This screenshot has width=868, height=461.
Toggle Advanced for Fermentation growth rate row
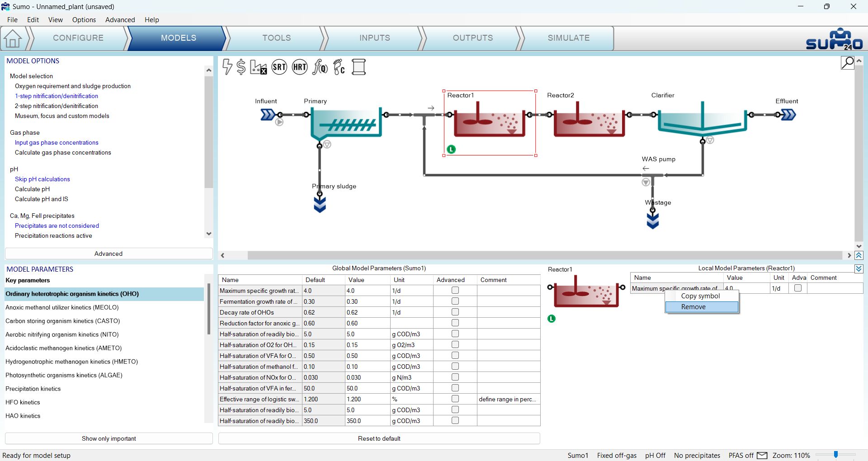[455, 301]
